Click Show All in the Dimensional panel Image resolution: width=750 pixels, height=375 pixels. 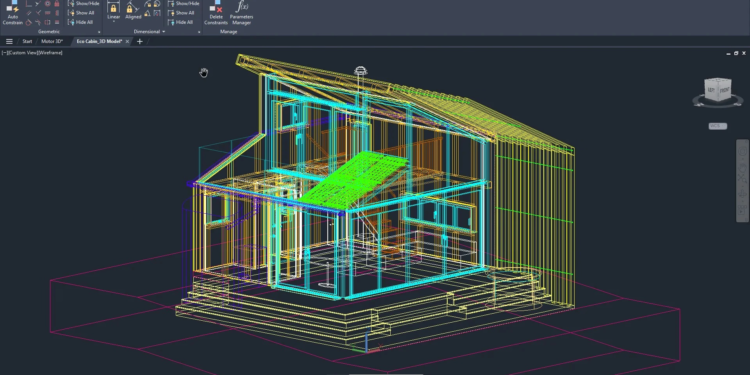tap(181, 13)
